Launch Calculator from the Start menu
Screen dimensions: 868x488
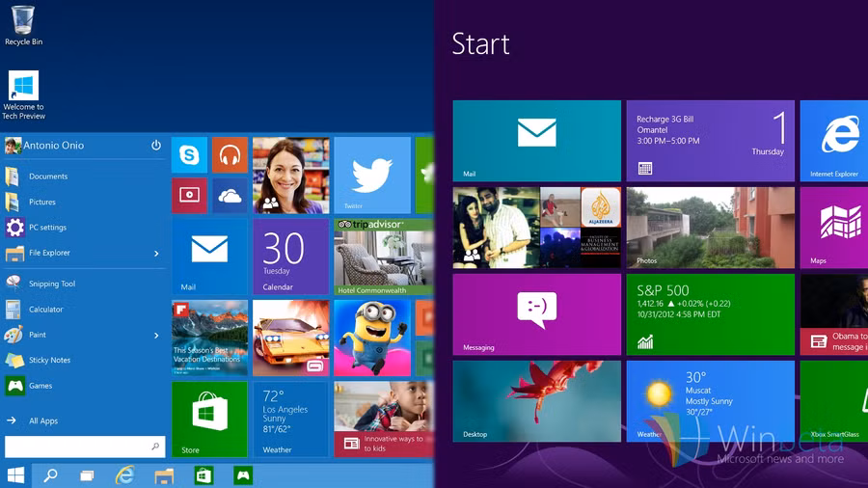tap(83, 310)
